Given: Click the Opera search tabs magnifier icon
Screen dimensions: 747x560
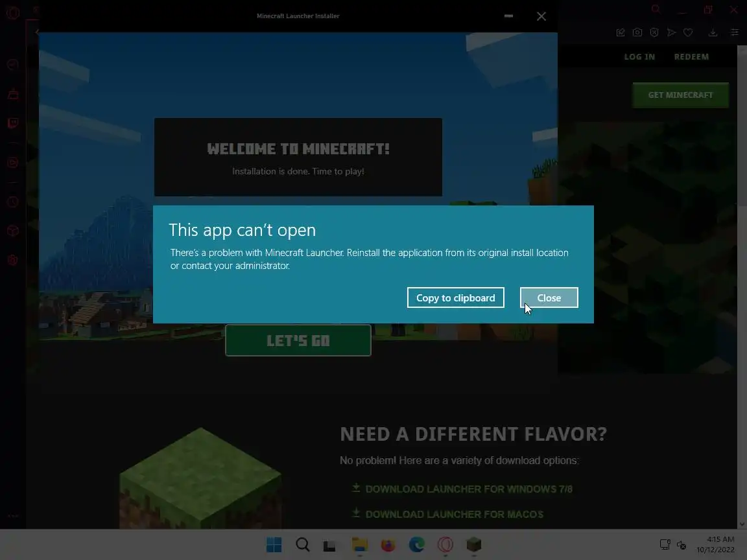Looking at the screenshot, I should [x=656, y=9].
